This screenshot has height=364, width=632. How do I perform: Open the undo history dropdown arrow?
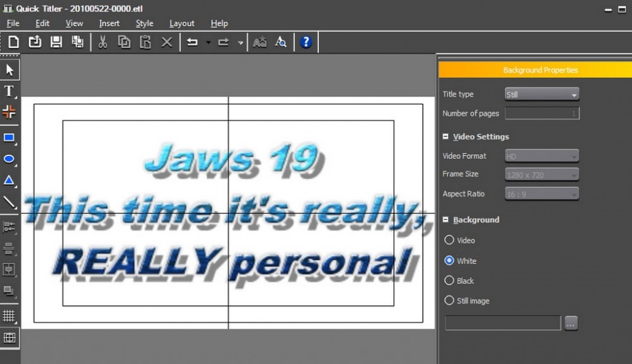click(209, 42)
